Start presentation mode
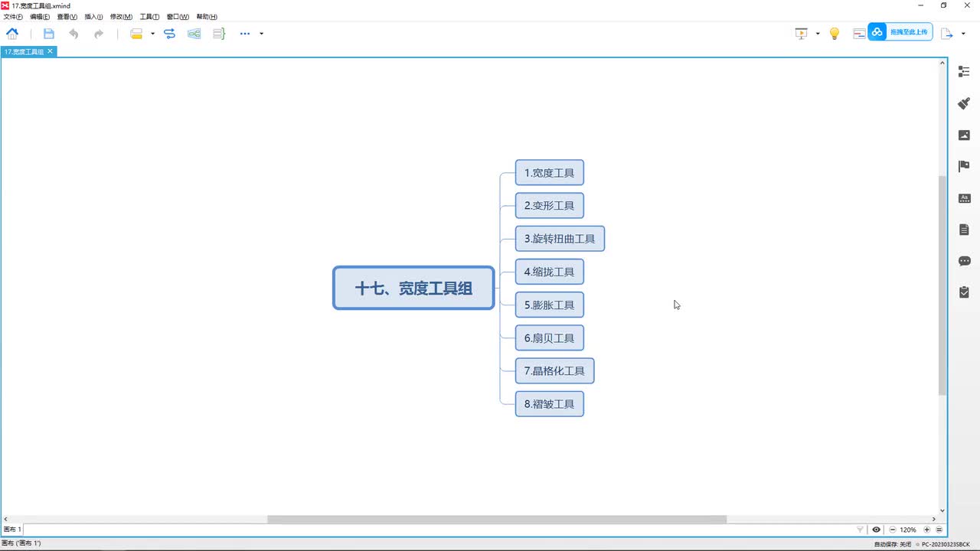This screenshot has height=551, width=980. [802, 34]
